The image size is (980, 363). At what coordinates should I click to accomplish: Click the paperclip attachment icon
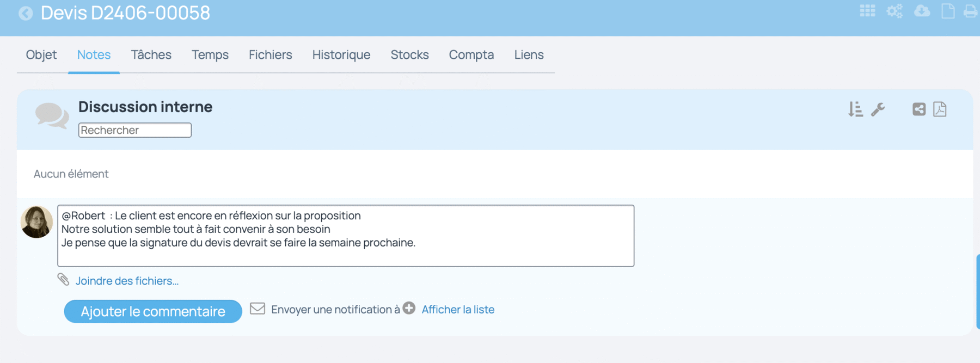click(64, 280)
